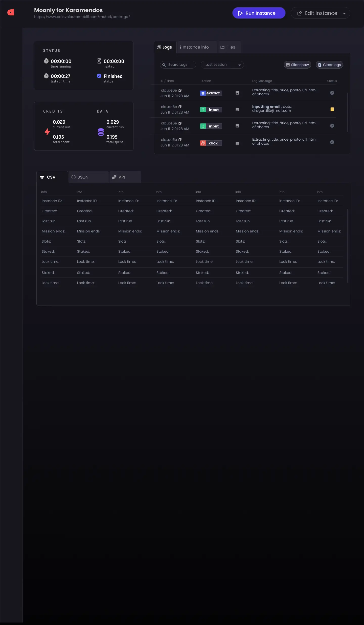Switch to the API tab
Viewport: 364px width, 625px height.
pyautogui.click(x=125, y=177)
